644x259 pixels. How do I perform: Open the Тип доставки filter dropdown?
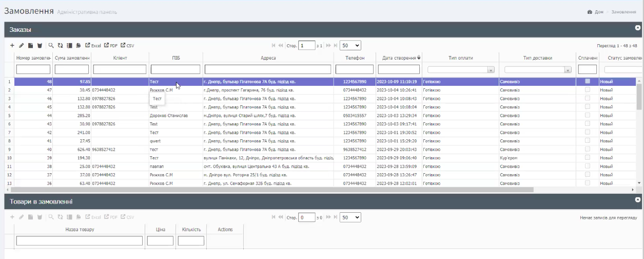538,69
